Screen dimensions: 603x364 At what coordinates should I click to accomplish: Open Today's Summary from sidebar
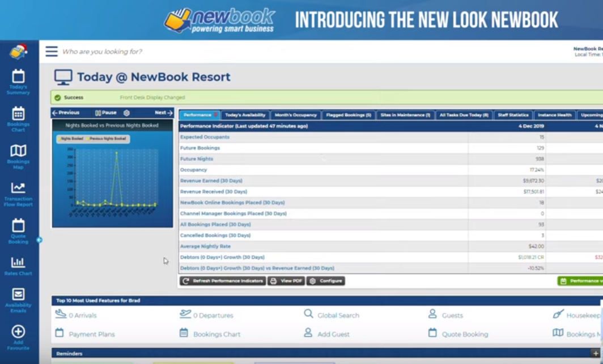pyautogui.click(x=18, y=82)
